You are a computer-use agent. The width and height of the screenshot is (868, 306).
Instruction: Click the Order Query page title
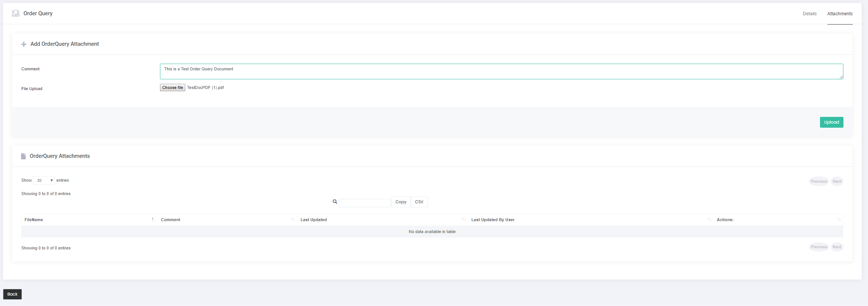coord(38,13)
